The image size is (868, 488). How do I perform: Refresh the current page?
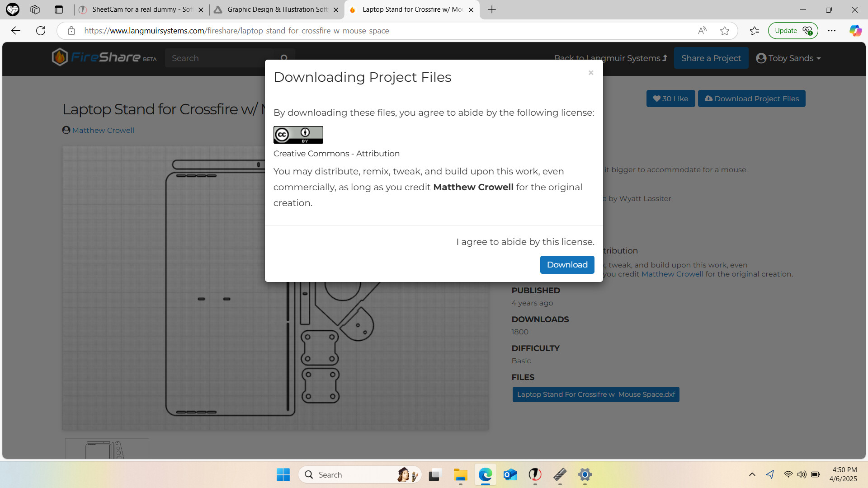tap(41, 31)
